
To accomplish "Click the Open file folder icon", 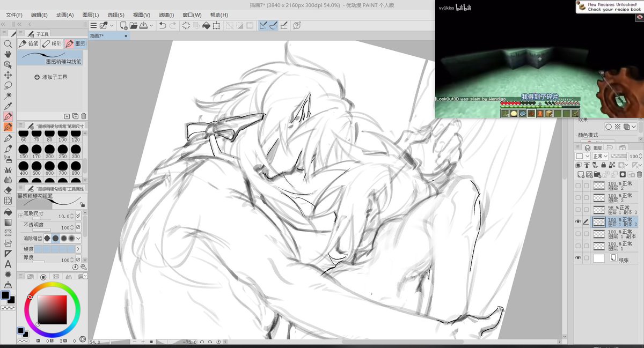I will point(133,25).
